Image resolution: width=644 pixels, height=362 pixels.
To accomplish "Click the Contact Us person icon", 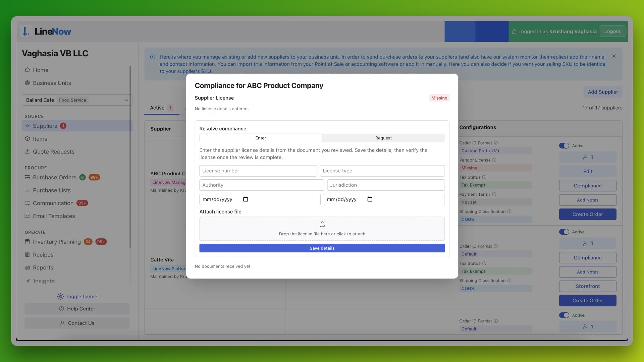I will click(62, 323).
